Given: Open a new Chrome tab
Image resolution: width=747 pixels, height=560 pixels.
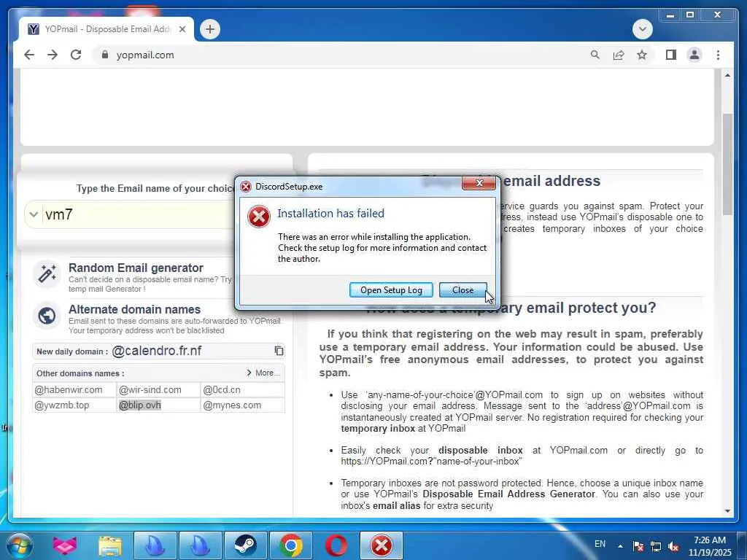Looking at the screenshot, I should (x=209, y=29).
